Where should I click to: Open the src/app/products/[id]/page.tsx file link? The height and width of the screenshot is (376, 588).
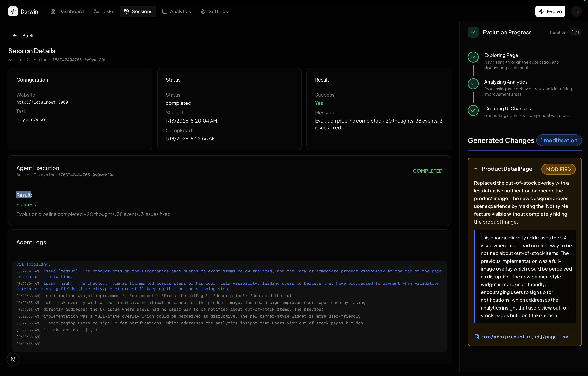click(525, 337)
